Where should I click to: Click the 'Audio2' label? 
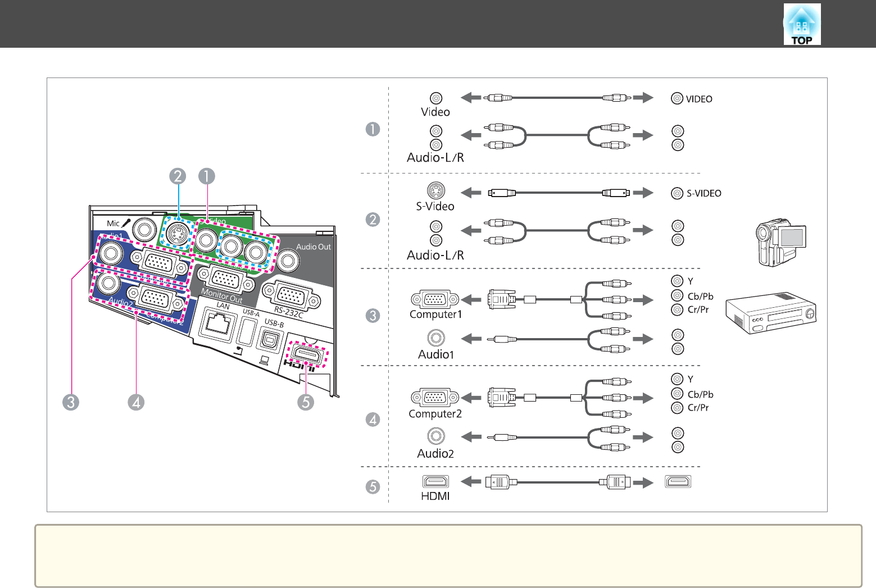click(x=435, y=454)
